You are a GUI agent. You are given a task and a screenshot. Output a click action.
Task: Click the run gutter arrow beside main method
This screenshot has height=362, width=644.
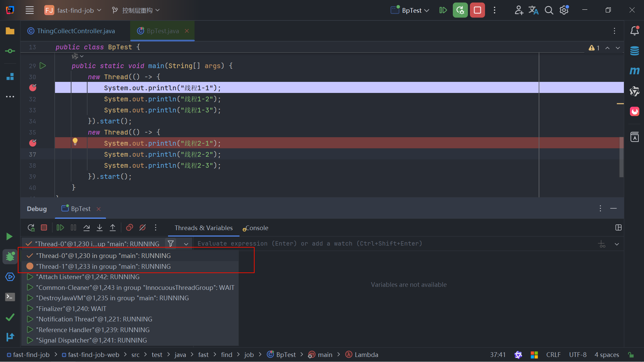click(x=43, y=66)
